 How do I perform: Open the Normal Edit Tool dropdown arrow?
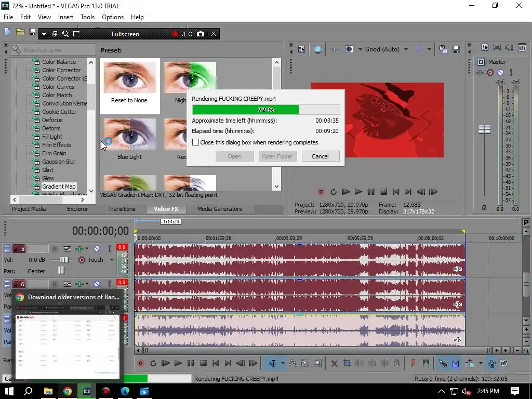point(282,363)
